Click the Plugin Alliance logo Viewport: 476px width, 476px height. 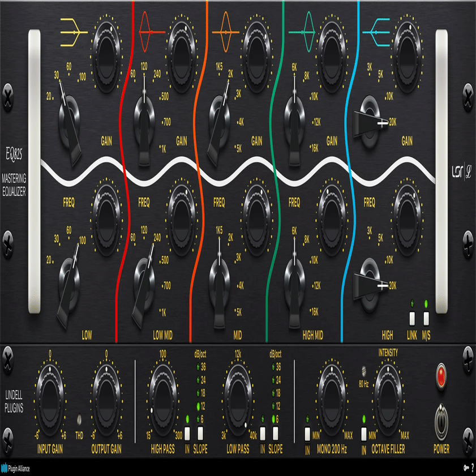(15, 469)
